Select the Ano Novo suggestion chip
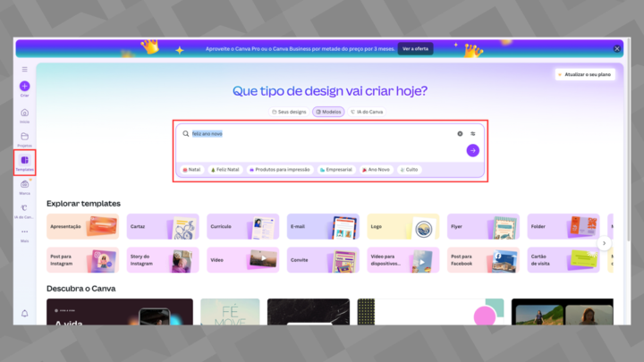The height and width of the screenshot is (362, 644). coord(376,170)
